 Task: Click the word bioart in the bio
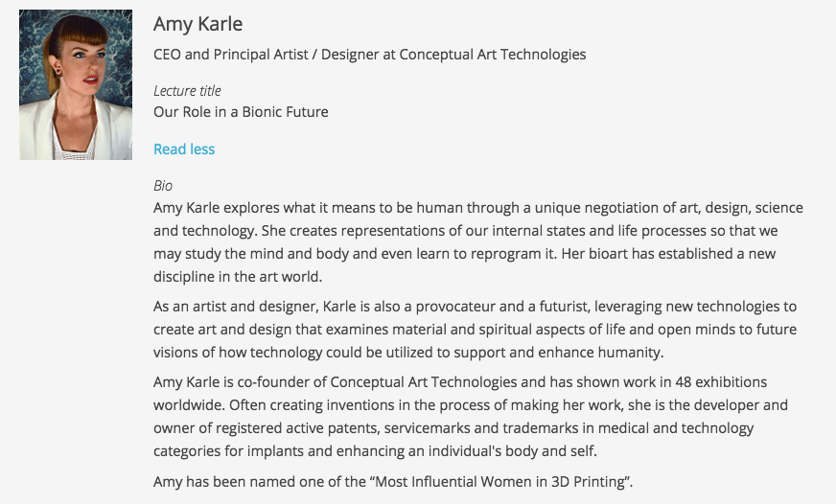click(x=609, y=254)
